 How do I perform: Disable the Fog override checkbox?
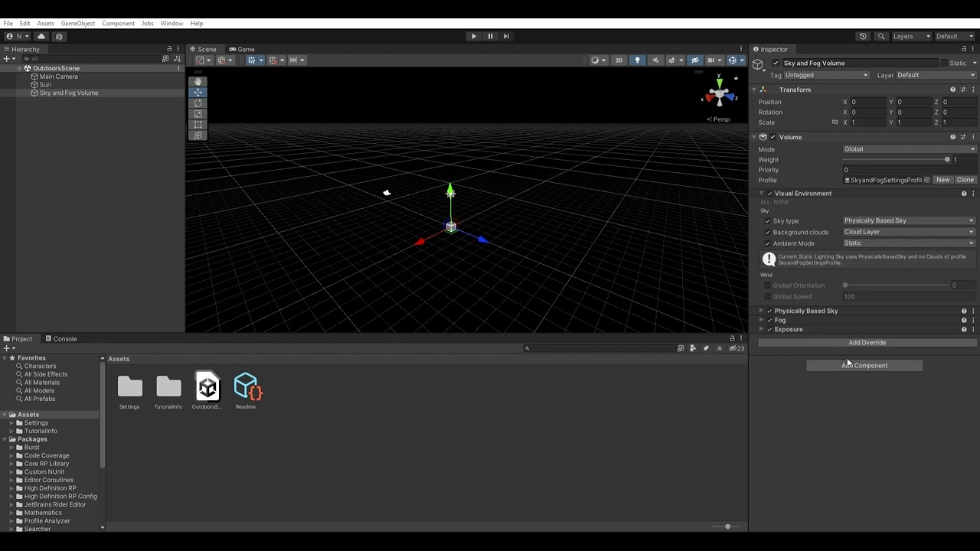[x=769, y=320]
